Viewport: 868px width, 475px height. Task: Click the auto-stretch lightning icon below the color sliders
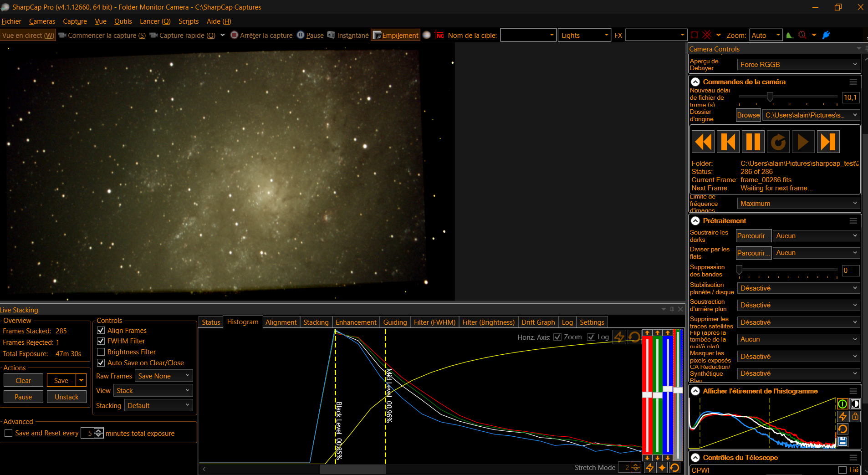pyautogui.click(x=650, y=467)
